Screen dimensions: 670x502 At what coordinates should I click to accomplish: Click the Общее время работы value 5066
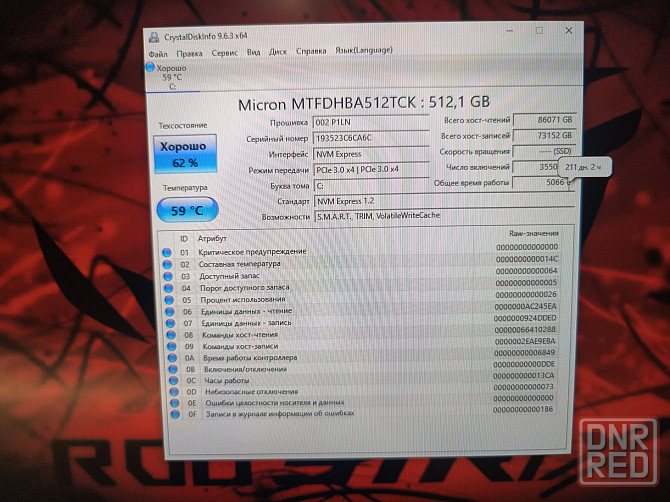pyautogui.click(x=543, y=182)
